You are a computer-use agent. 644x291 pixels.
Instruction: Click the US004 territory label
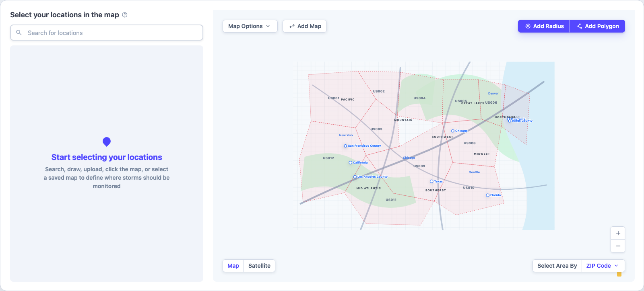click(419, 98)
